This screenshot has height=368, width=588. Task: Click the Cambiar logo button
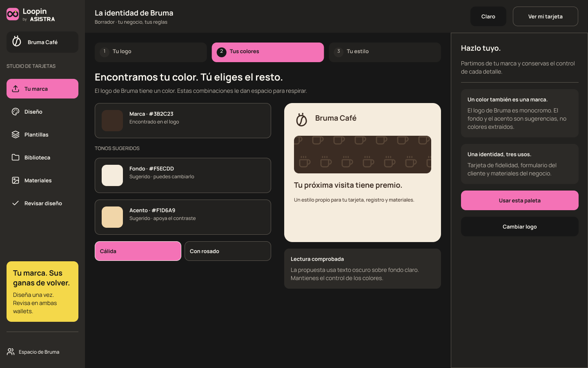click(520, 227)
